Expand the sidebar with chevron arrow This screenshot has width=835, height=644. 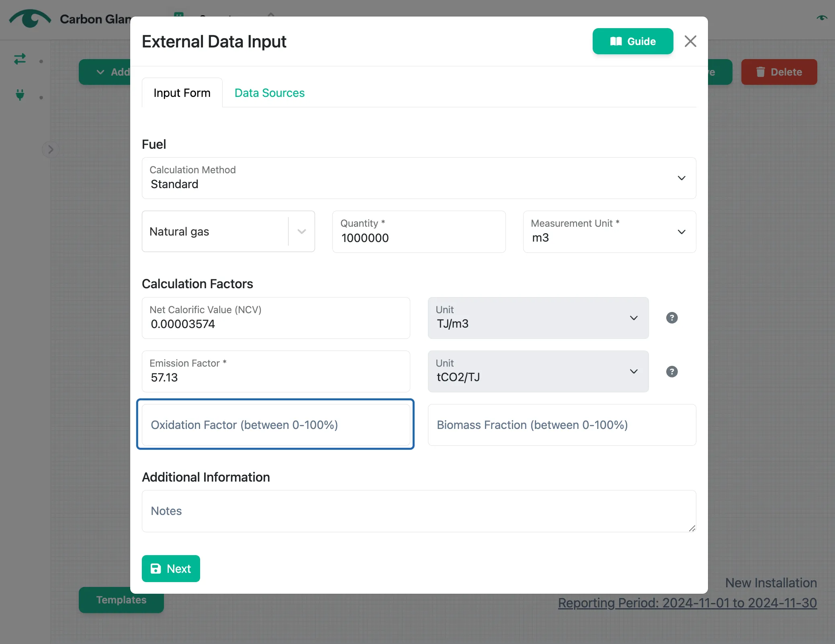[x=51, y=150]
